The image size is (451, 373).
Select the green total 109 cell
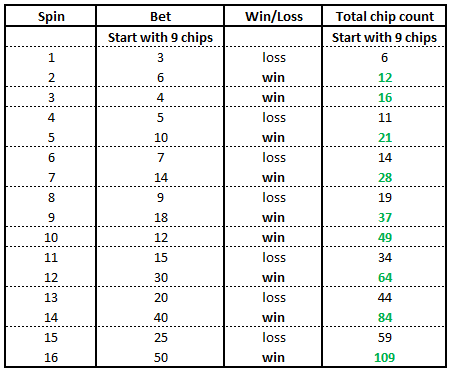385,357
